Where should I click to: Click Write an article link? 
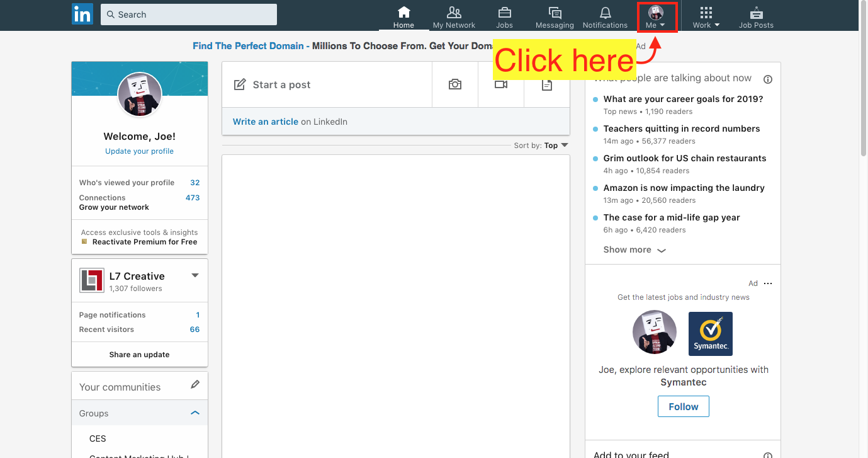(266, 122)
